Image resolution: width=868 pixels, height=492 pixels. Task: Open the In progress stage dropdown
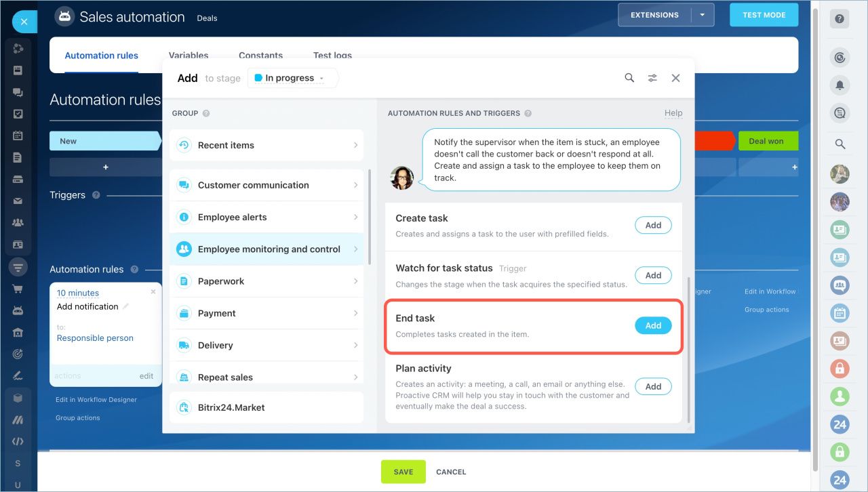point(293,78)
